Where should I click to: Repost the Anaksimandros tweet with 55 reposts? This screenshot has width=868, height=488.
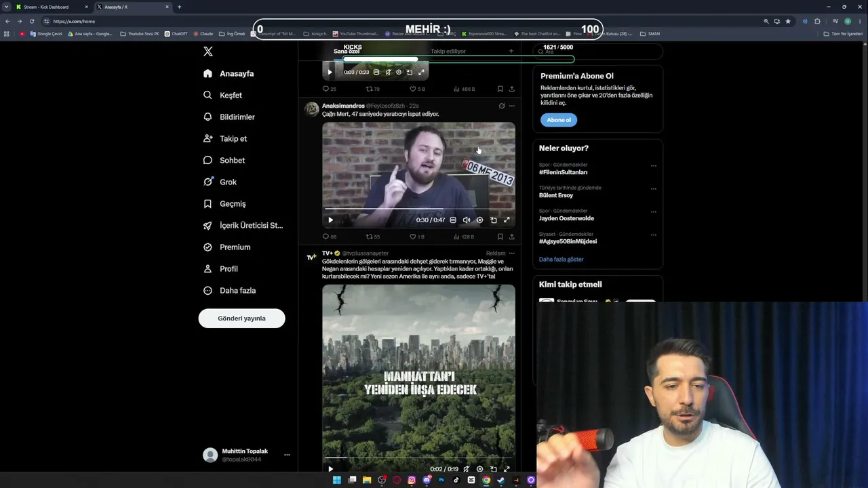tap(373, 237)
